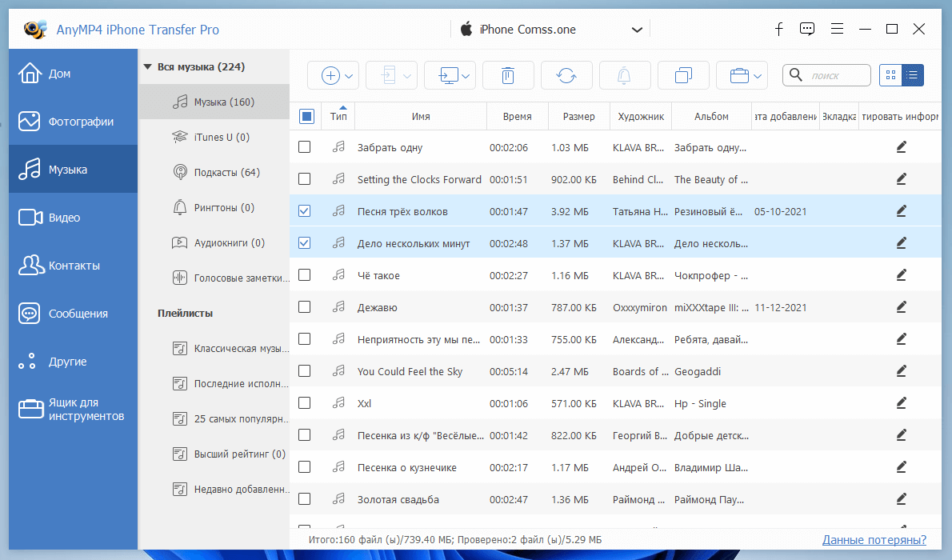
Task: Click the export to PC monitor icon
Action: [448, 76]
